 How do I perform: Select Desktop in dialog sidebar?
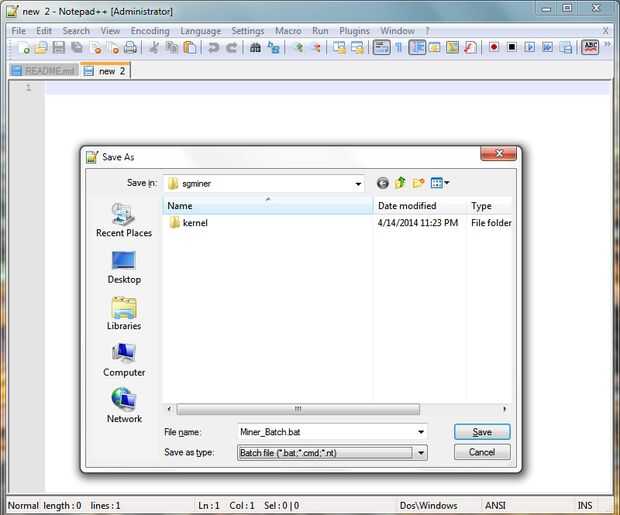point(124,267)
